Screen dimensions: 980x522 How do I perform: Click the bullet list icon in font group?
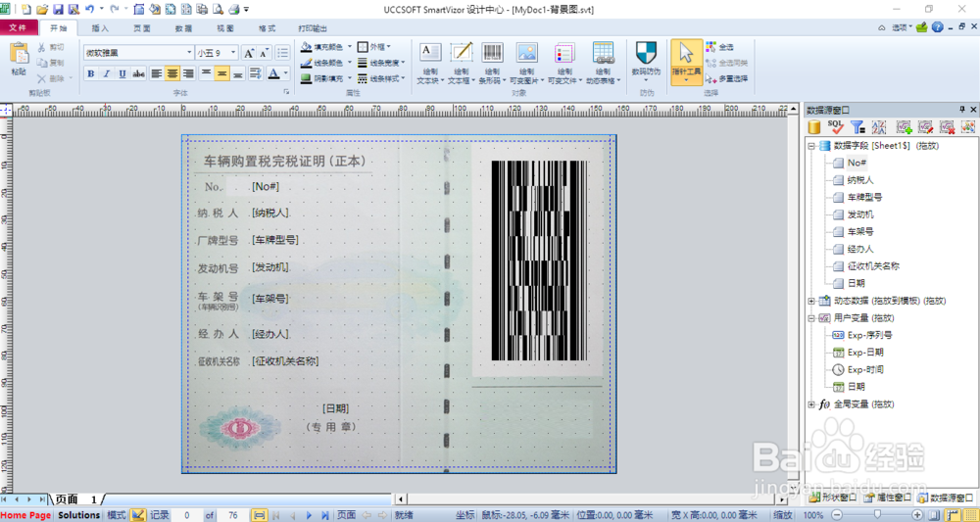pos(282,53)
